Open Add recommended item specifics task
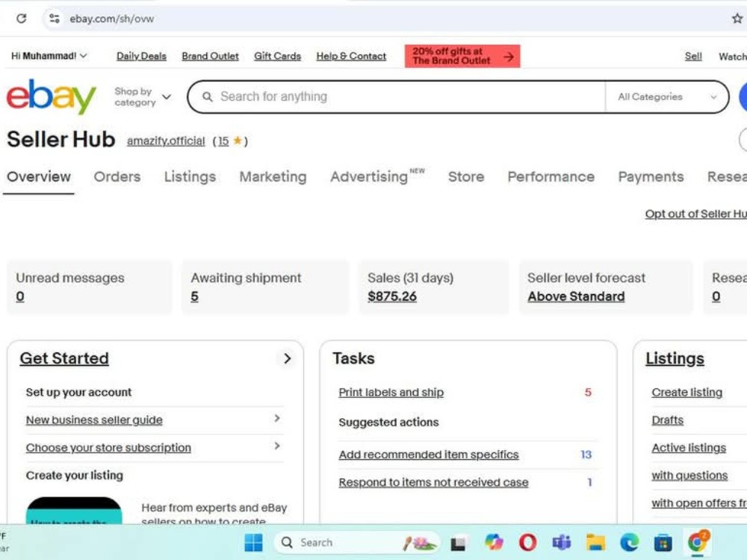 [x=429, y=455]
